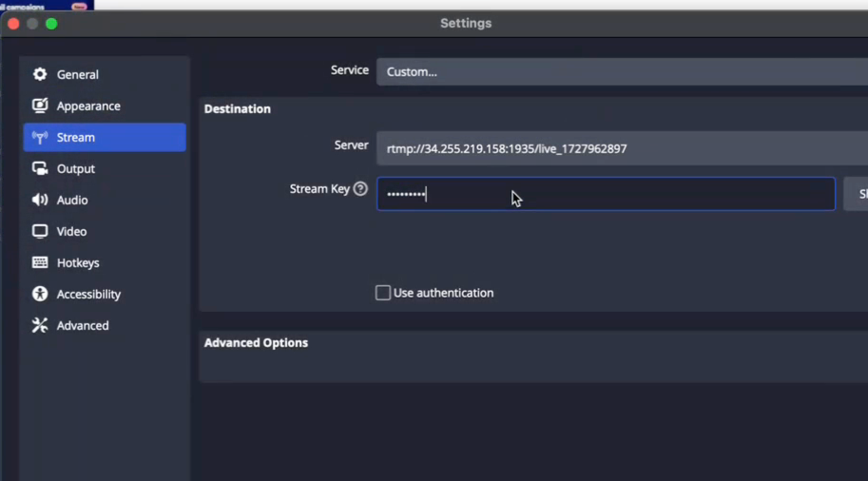Focus the Stream Key password field
Screen dimensions: 868x481
pos(606,194)
